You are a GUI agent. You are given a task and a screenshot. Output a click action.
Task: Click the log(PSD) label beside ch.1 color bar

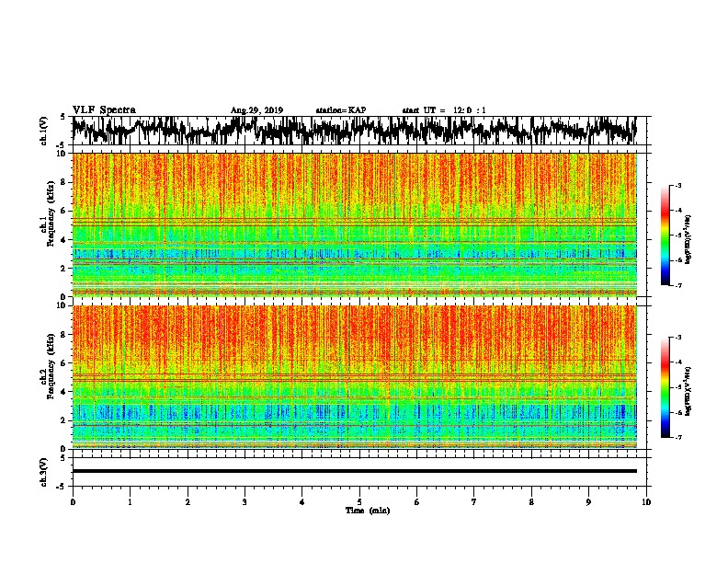click(x=689, y=240)
